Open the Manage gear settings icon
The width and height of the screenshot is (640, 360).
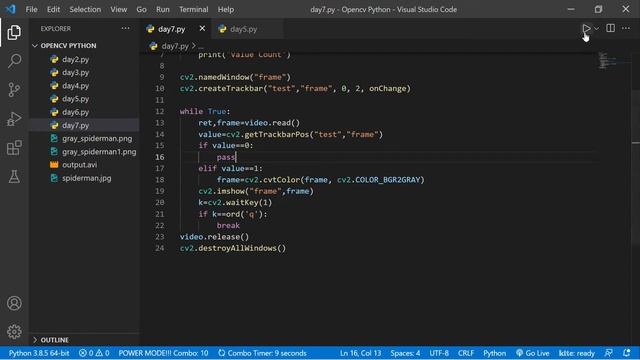pyautogui.click(x=14, y=331)
